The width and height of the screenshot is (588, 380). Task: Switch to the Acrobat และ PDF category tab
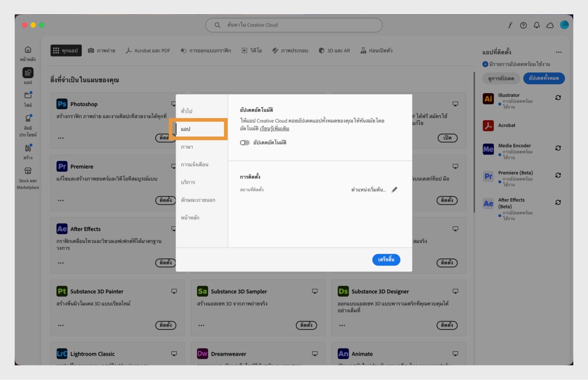pos(148,51)
